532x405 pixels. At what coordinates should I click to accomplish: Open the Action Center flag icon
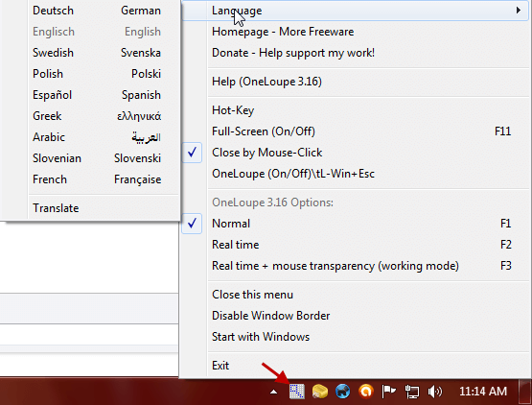point(388,392)
